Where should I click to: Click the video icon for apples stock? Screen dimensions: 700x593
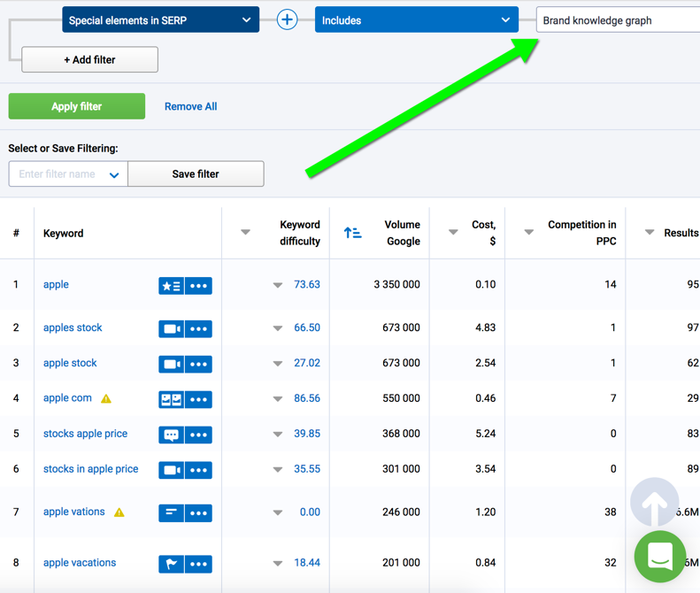(x=172, y=329)
